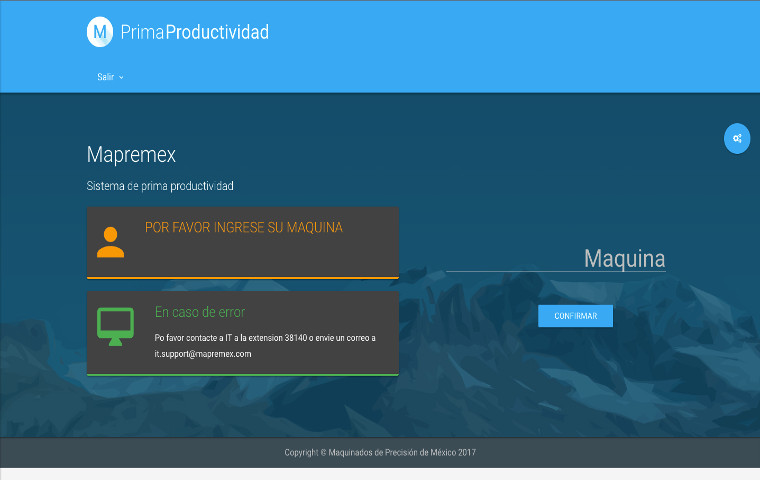The width and height of the screenshot is (760, 480).
Task: Click the orange user silhouette icon
Action: [x=110, y=242]
